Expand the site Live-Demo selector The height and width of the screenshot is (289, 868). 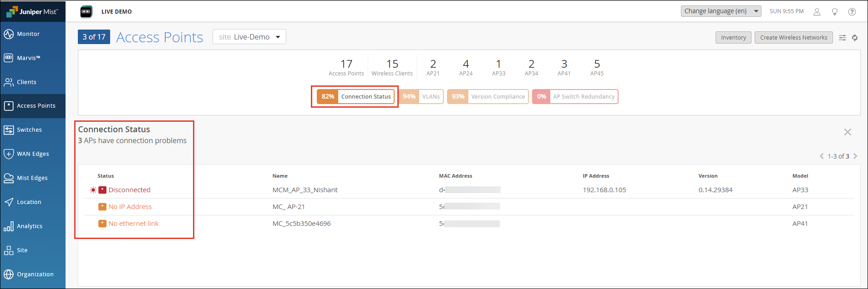249,37
